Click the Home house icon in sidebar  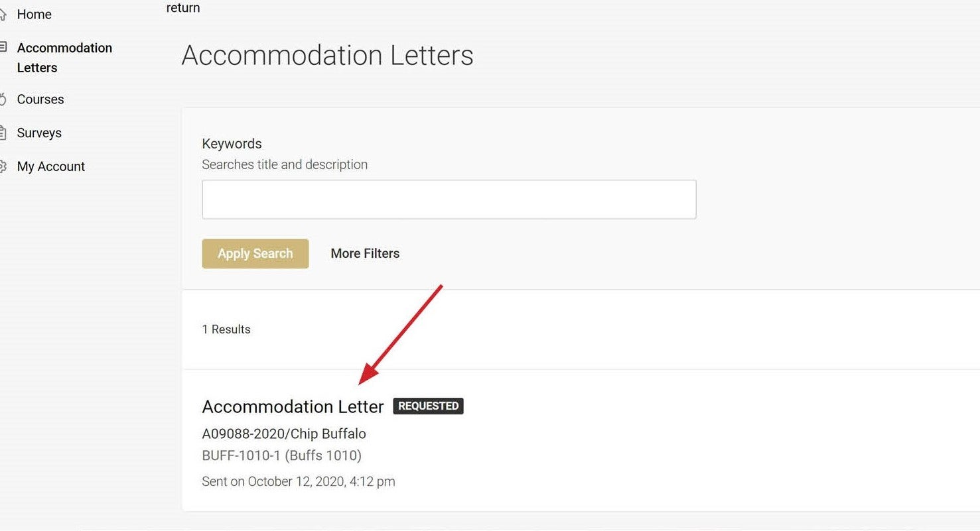point(3,14)
